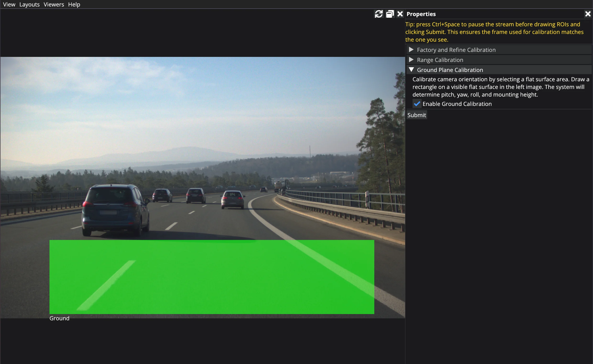Screen dimensions: 593x364
Task: Click the refresh viewer icon
Action: tap(378, 14)
